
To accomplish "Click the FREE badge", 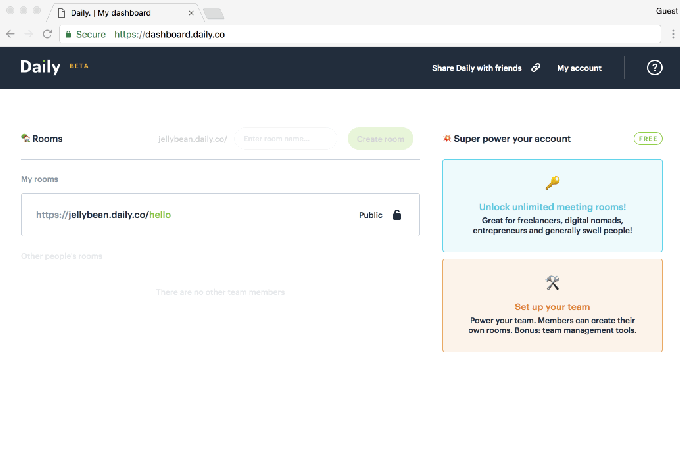I will pos(648,139).
